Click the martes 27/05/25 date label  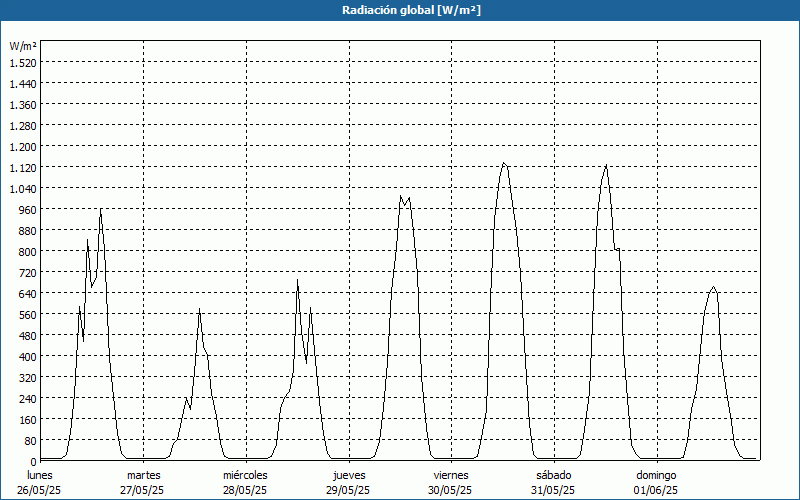point(143,483)
